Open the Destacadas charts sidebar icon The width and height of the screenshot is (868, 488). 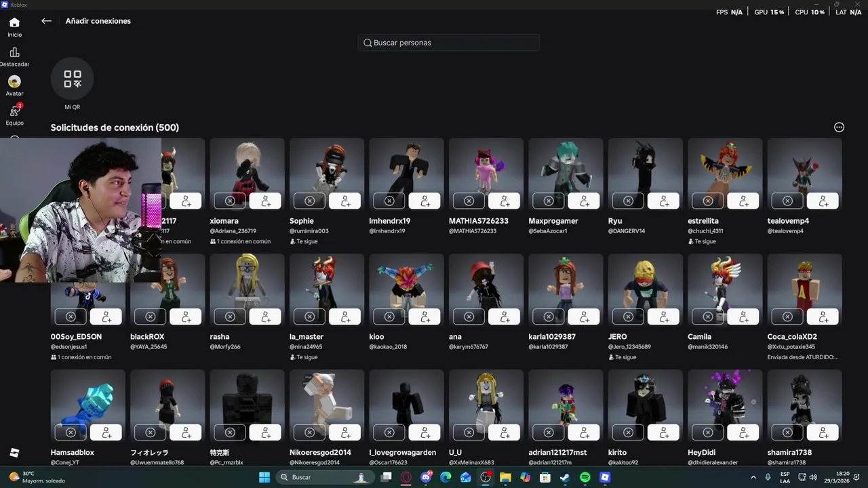(14, 57)
